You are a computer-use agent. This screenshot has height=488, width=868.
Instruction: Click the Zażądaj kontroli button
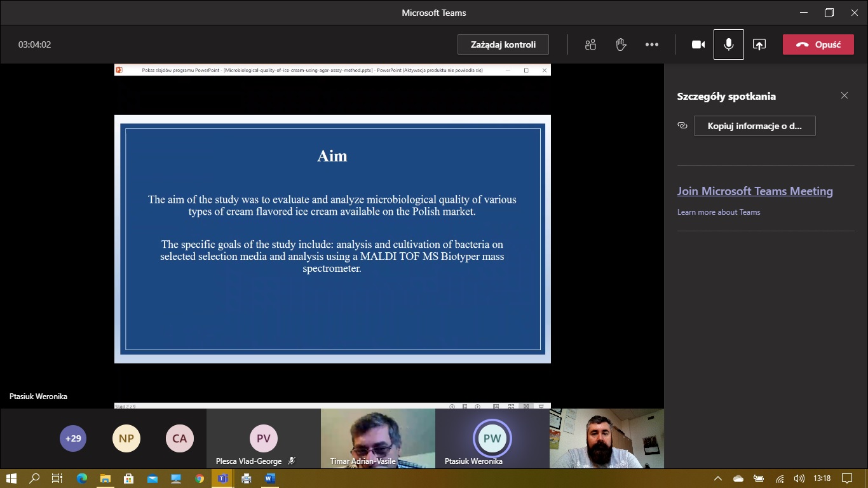click(503, 44)
